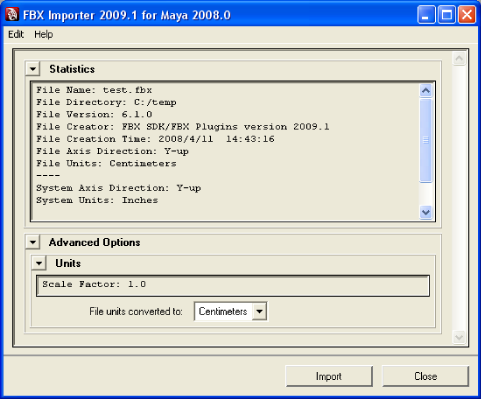Collapse the Statistics section
Viewport: 481px width, 399px height.
click(33, 69)
